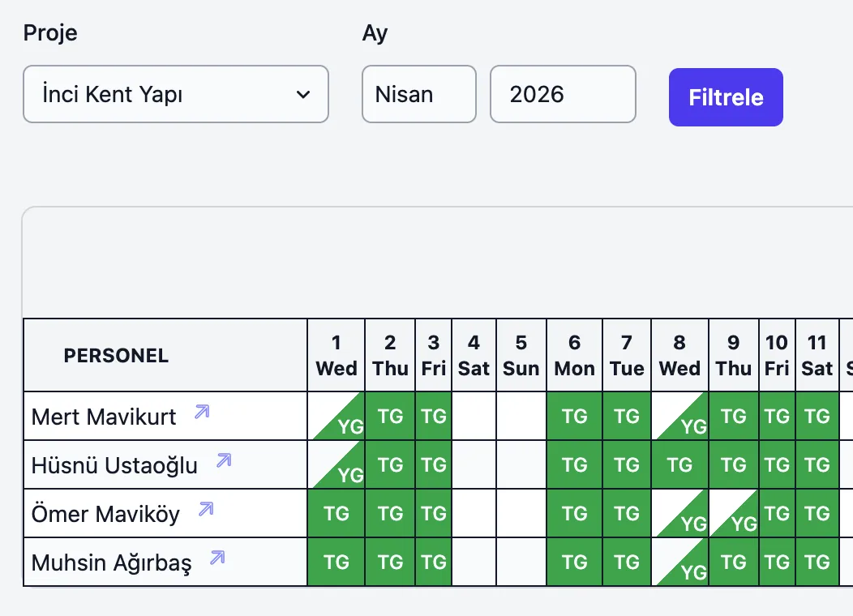The image size is (853, 616).
Task: Click the 9 Thu day column header
Action: [x=734, y=355]
